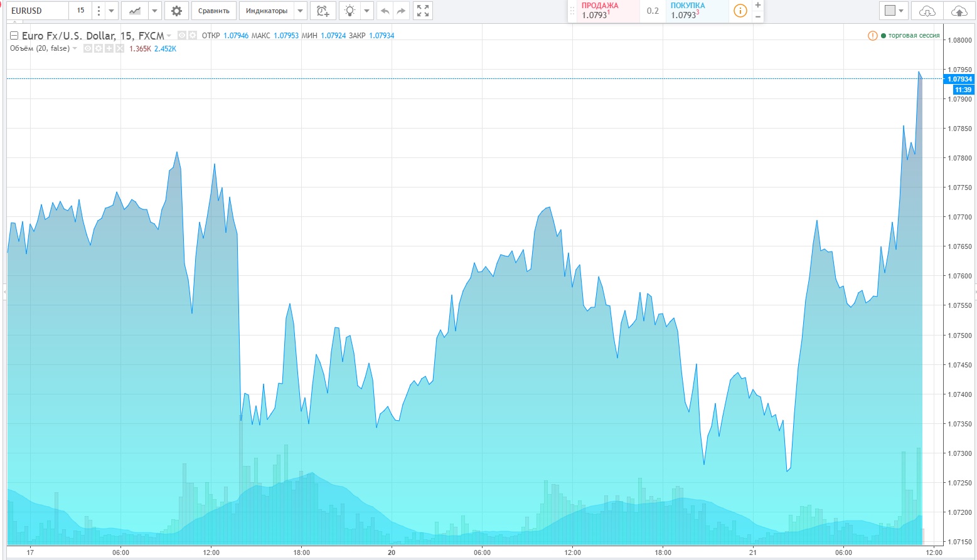Click the current price label 1.07934 on the axis

[959, 79]
